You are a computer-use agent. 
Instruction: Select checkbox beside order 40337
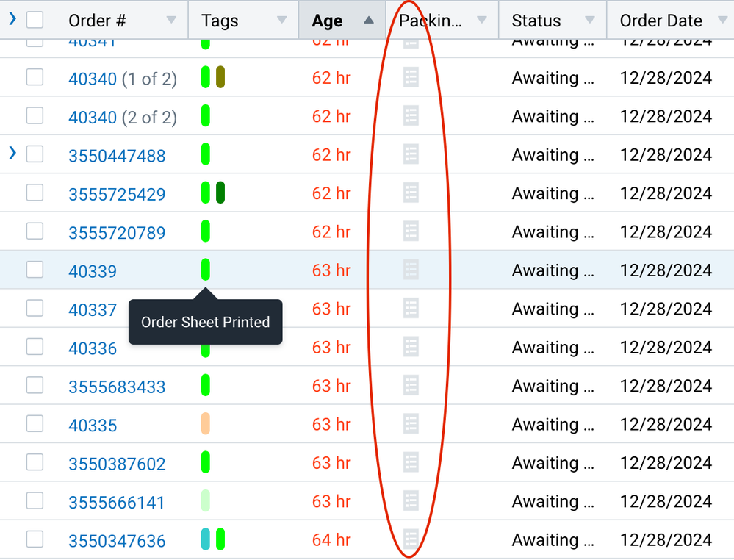(x=35, y=309)
